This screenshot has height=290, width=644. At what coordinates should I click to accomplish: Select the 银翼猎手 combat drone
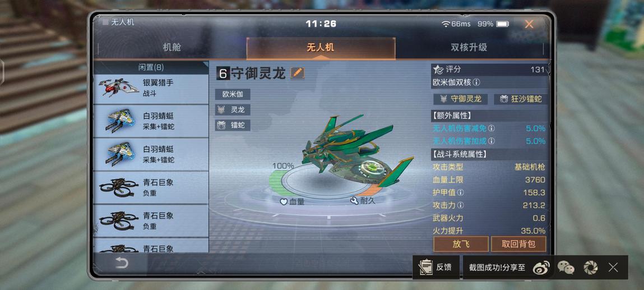(x=151, y=88)
